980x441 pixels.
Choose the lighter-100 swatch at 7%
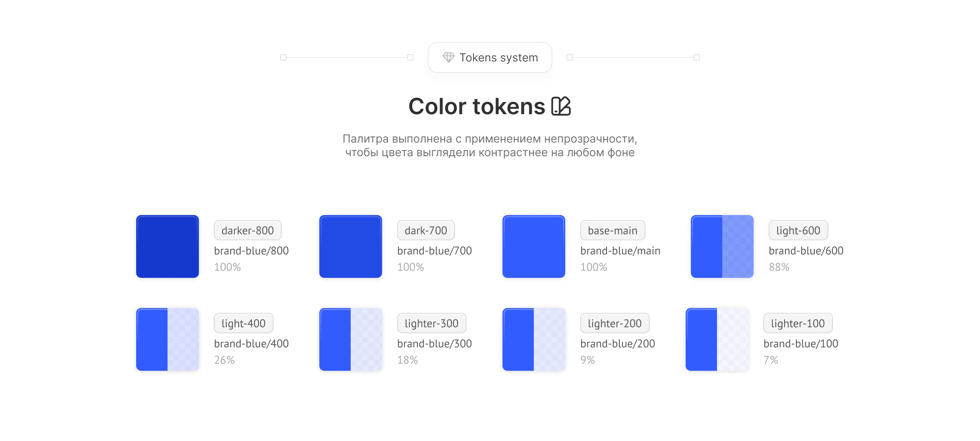tap(717, 339)
